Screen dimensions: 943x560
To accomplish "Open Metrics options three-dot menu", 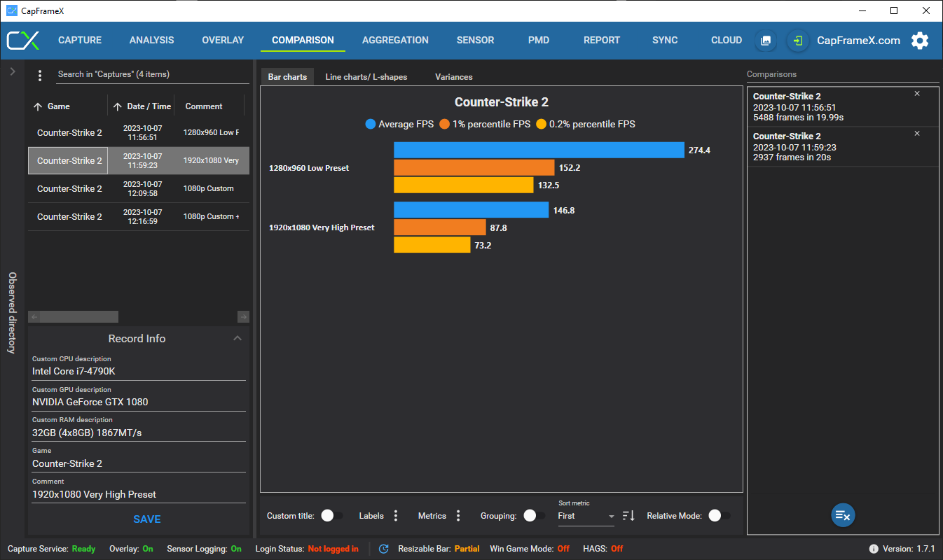I will click(458, 516).
